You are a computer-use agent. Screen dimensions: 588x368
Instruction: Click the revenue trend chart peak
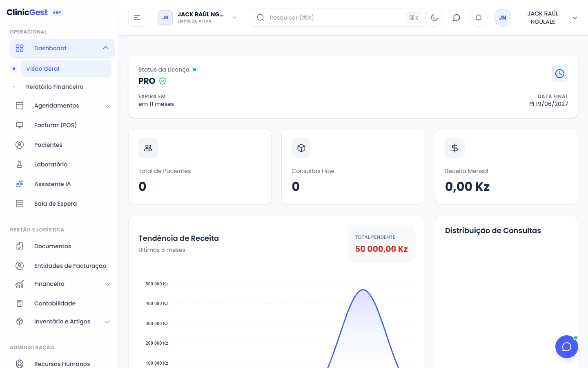[363, 290]
